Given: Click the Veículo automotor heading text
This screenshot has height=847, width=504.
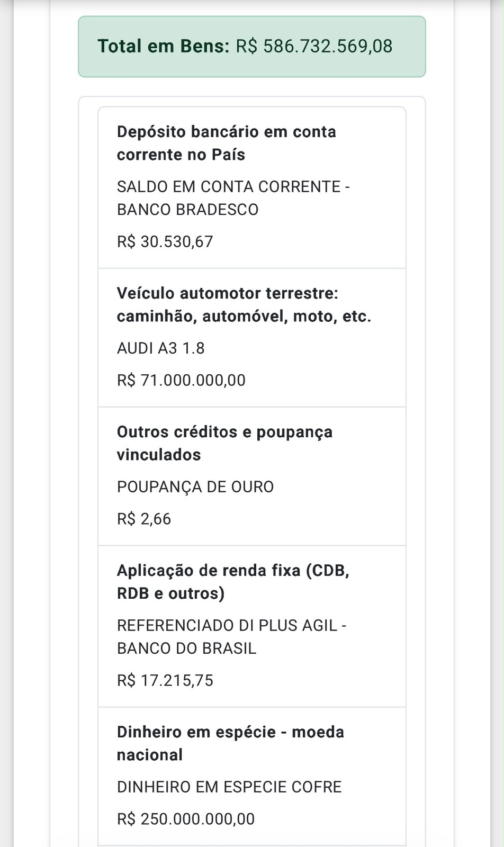Looking at the screenshot, I should tap(244, 304).
